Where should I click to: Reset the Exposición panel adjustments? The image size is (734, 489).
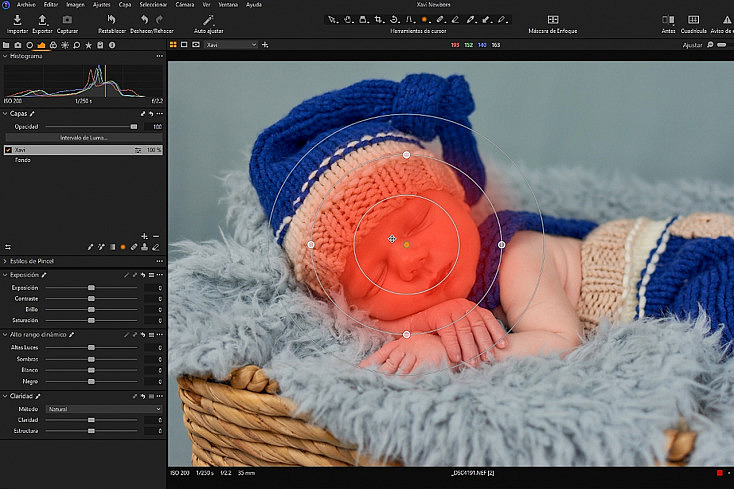[x=143, y=275]
